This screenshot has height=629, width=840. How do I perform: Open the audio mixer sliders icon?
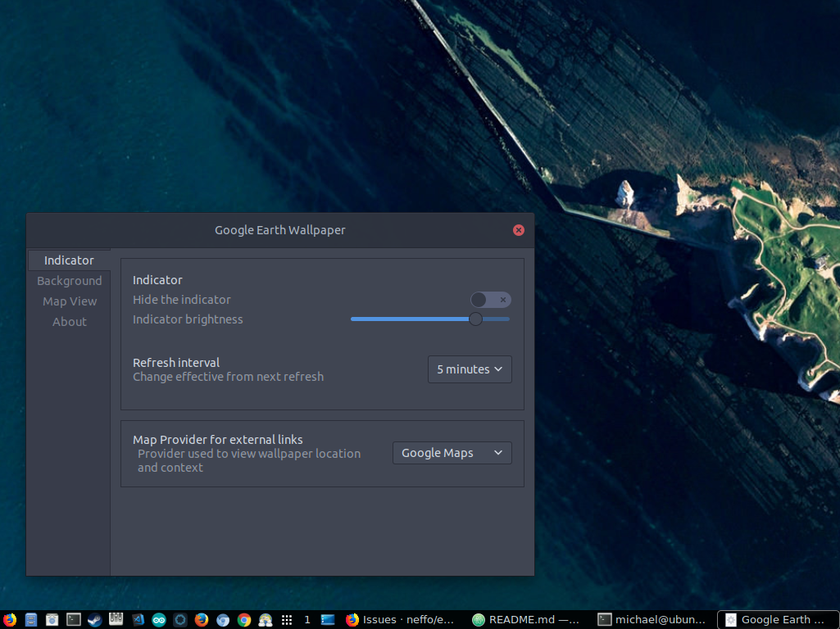116,619
